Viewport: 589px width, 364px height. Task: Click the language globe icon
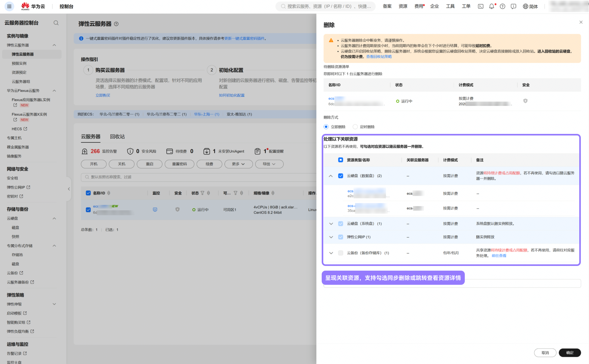point(525,6)
